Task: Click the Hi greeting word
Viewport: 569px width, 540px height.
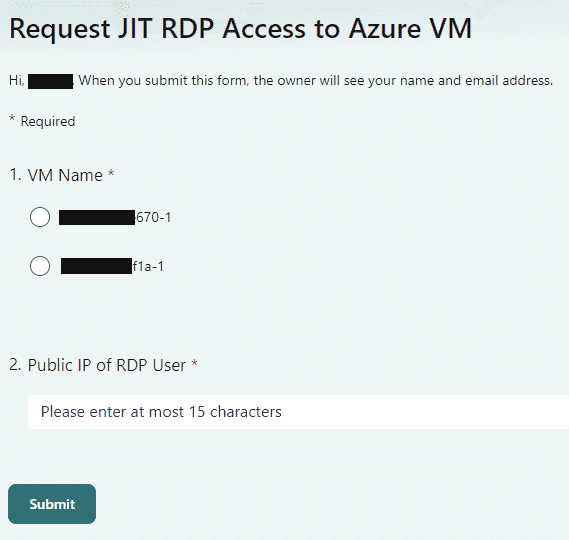Action: tap(17, 81)
